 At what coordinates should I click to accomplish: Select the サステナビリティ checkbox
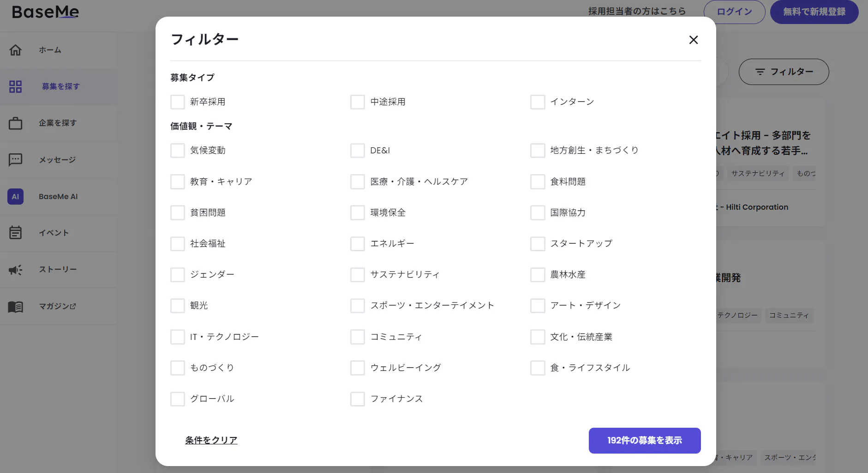(x=358, y=275)
